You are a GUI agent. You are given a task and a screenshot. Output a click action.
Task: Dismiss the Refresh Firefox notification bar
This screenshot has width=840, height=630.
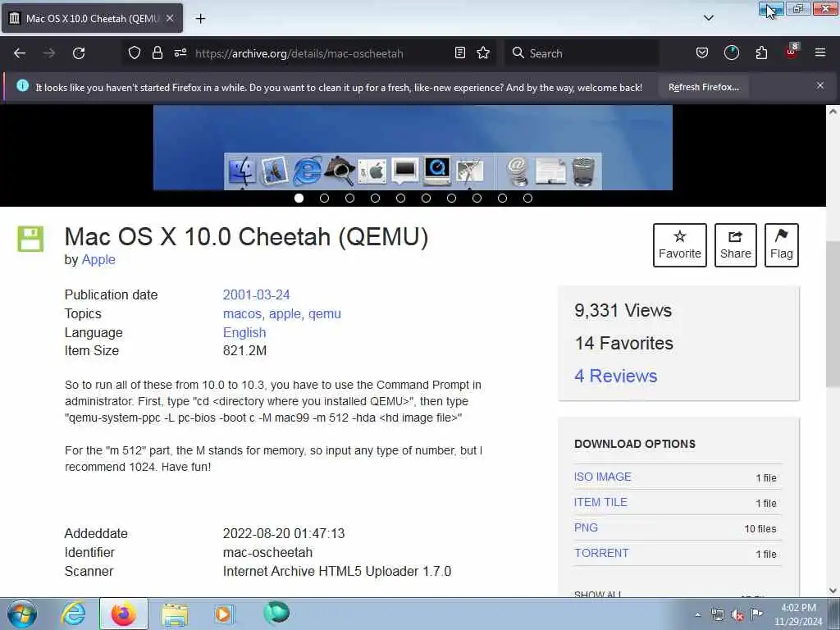819,85
